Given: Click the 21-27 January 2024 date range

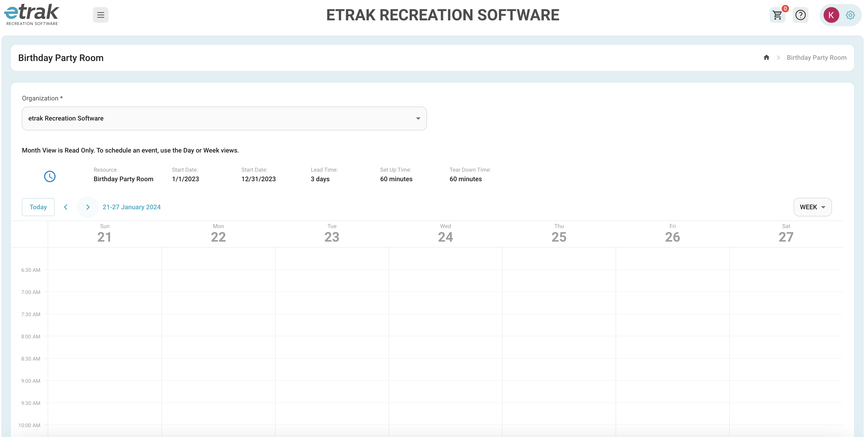Looking at the screenshot, I should pos(131,207).
